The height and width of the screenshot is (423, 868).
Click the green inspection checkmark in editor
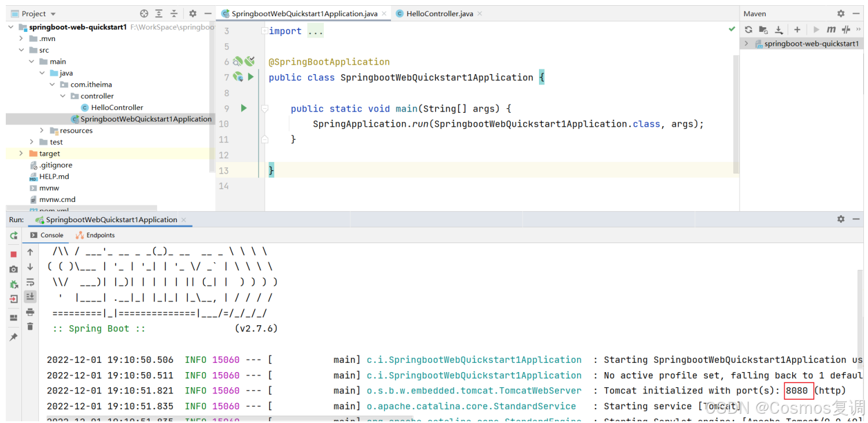(x=732, y=30)
